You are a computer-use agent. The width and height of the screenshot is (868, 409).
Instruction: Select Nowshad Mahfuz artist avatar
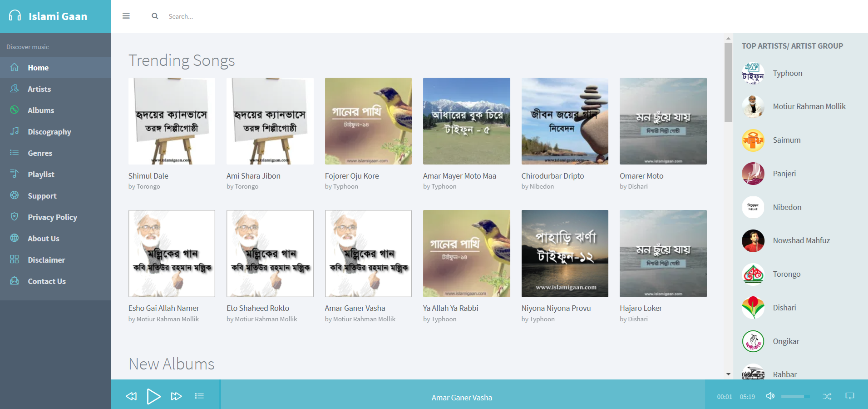[753, 241]
